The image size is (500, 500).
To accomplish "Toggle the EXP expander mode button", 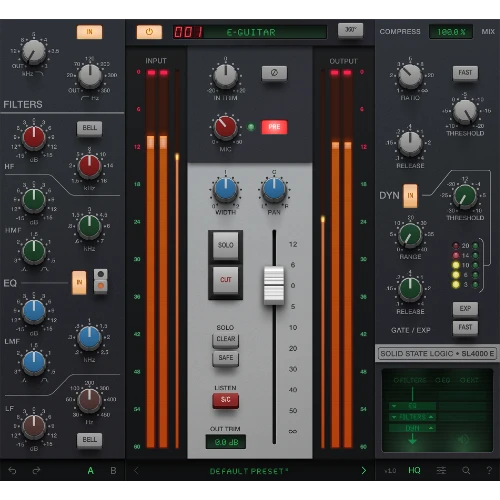I will click(x=465, y=309).
